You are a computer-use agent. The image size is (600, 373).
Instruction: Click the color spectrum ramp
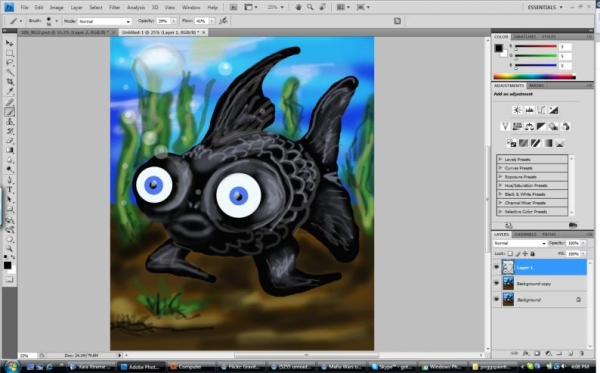[534, 77]
